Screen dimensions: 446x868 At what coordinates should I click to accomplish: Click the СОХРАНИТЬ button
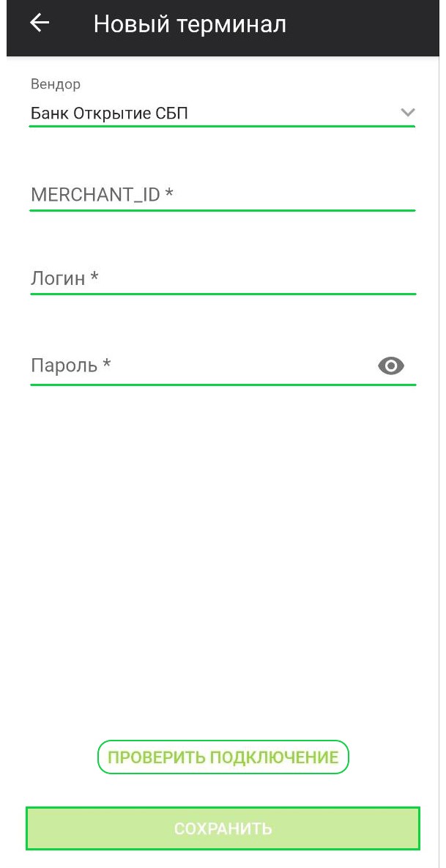pos(223,828)
